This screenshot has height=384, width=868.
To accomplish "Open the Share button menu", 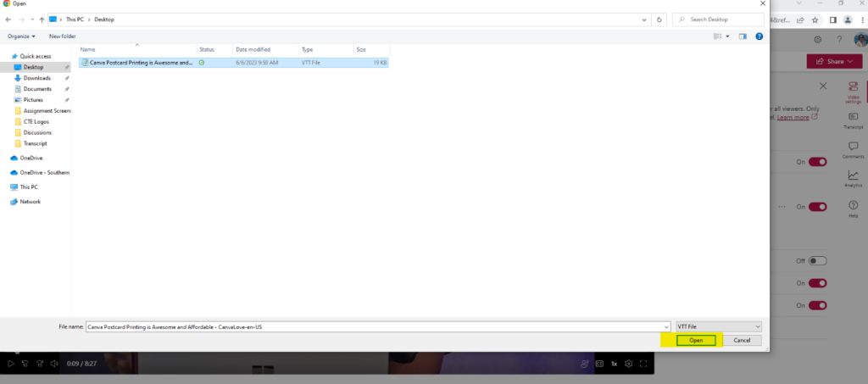I will coord(834,61).
